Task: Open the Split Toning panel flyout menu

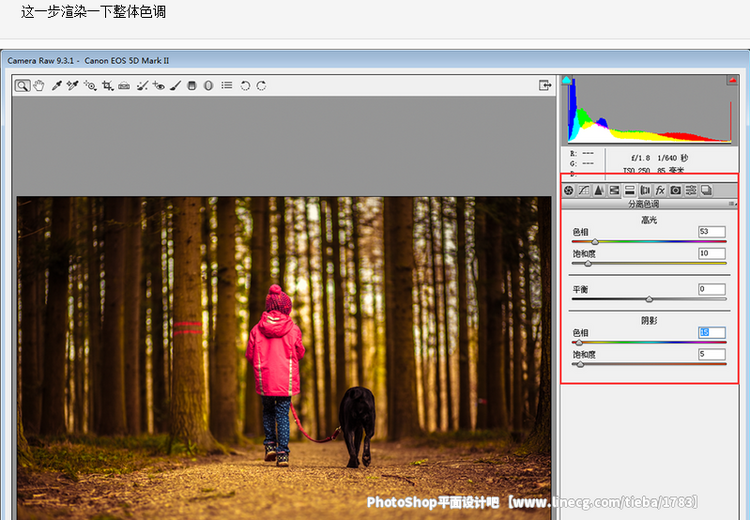Action: 732,204
